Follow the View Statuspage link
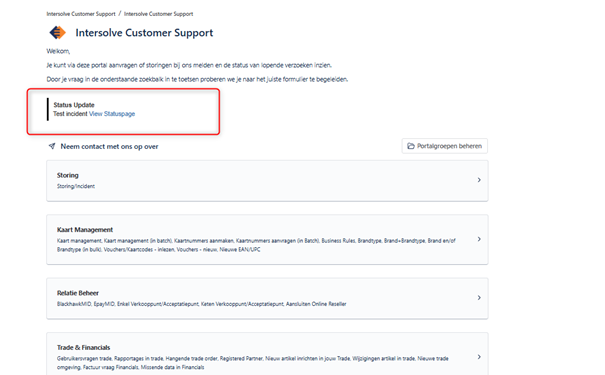The width and height of the screenshot is (605, 375). click(x=112, y=114)
